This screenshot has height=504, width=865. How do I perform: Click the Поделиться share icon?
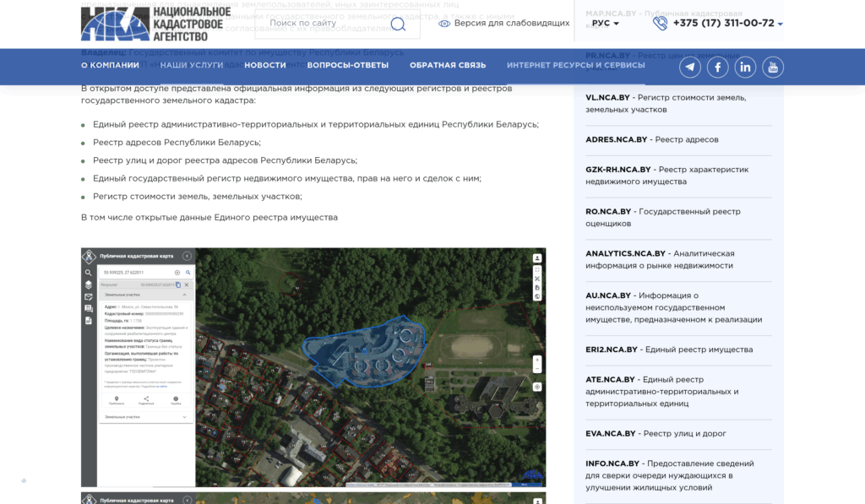[146, 398]
